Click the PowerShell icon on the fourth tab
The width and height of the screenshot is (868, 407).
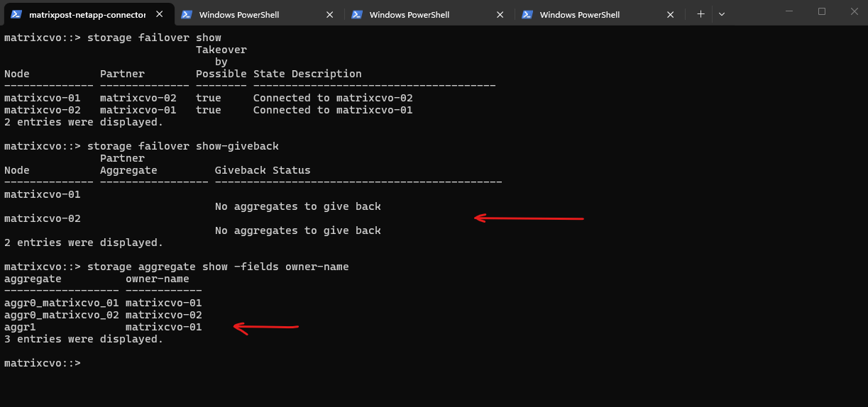pyautogui.click(x=527, y=14)
